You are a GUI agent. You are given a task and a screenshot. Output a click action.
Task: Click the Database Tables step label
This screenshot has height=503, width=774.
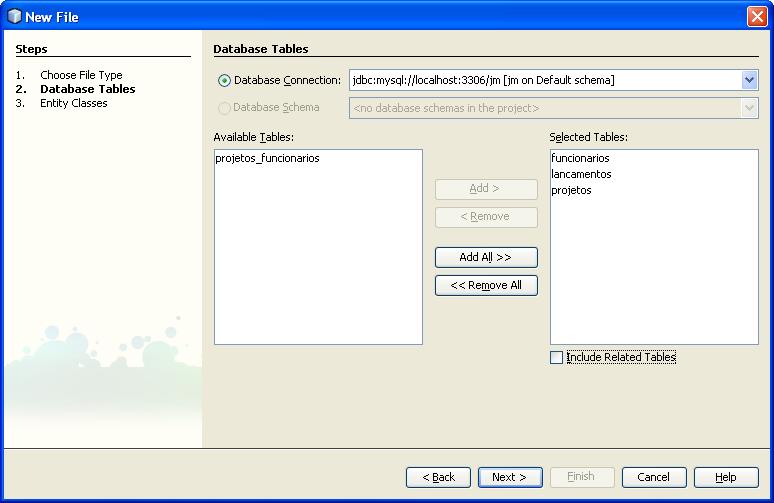(x=87, y=89)
